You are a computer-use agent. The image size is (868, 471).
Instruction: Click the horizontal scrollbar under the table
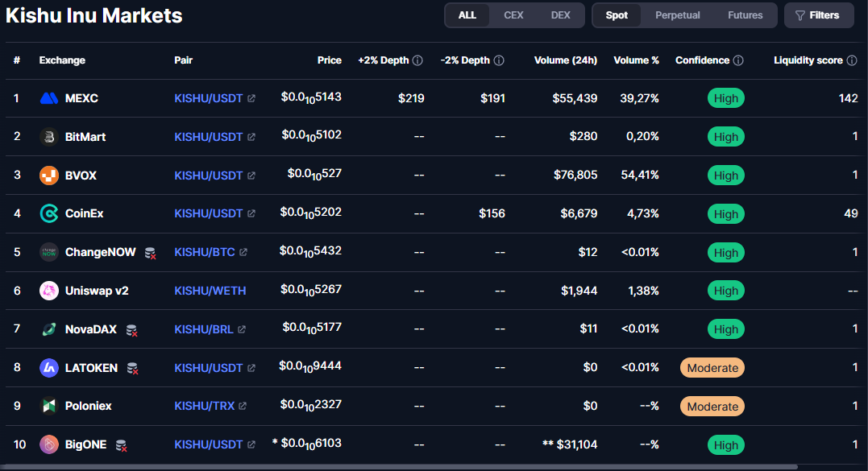tap(403, 466)
